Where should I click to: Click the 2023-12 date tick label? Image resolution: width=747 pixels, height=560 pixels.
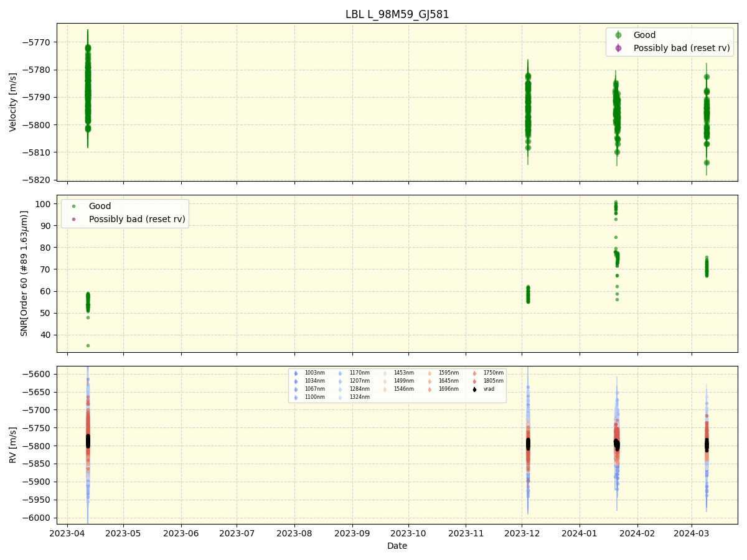522,533
